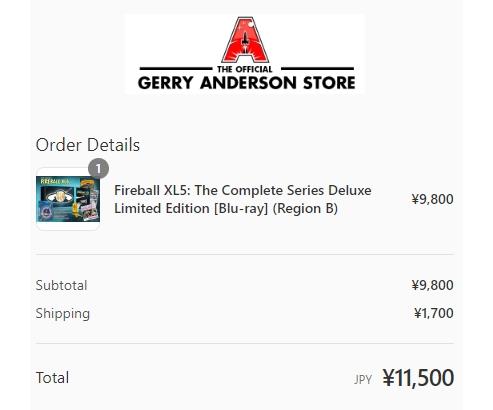Viewport: 493px width, 410px height.
Task: Open the Fireball XL5 product thumbnail
Action: pos(68,199)
